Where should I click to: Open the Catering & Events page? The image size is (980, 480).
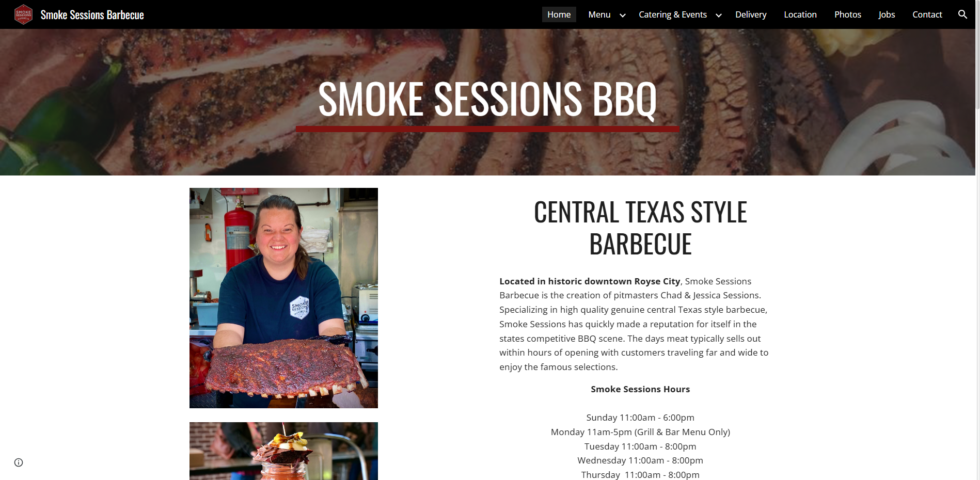pos(673,14)
